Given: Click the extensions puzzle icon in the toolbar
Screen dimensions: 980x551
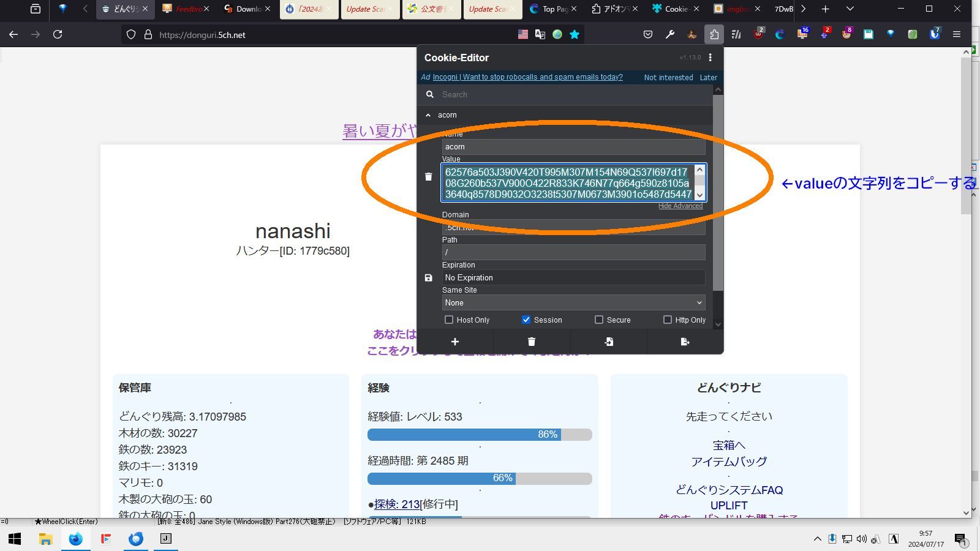Looking at the screenshot, I should (x=714, y=35).
